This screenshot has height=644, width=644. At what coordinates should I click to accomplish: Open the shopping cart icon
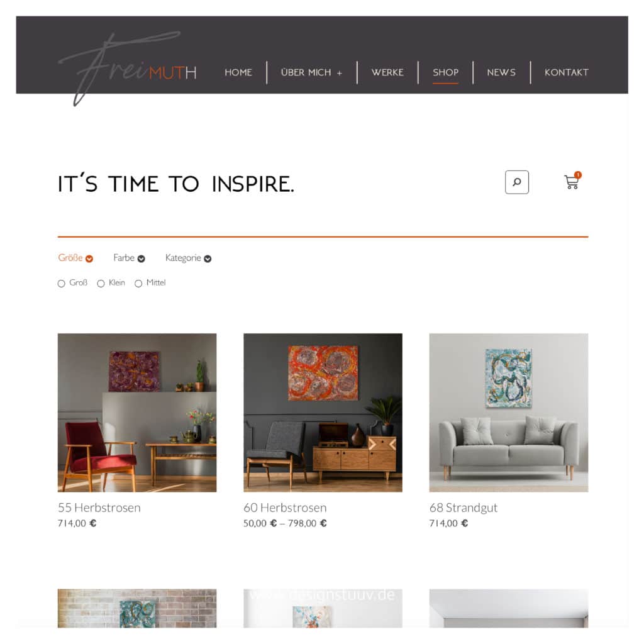point(571,182)
